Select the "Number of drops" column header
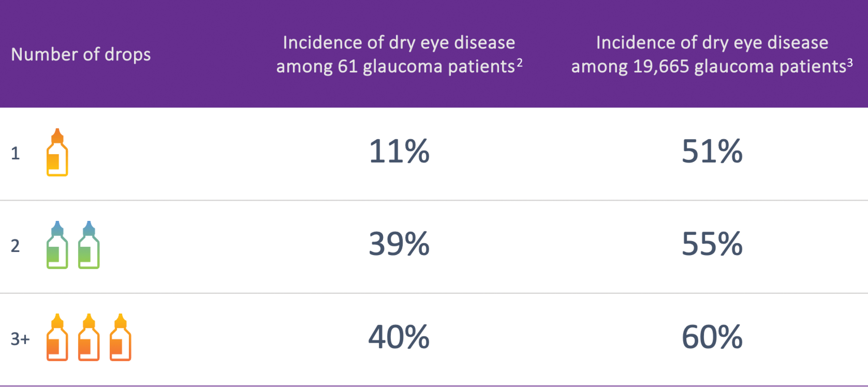The image size is (868, 390). 80,54
